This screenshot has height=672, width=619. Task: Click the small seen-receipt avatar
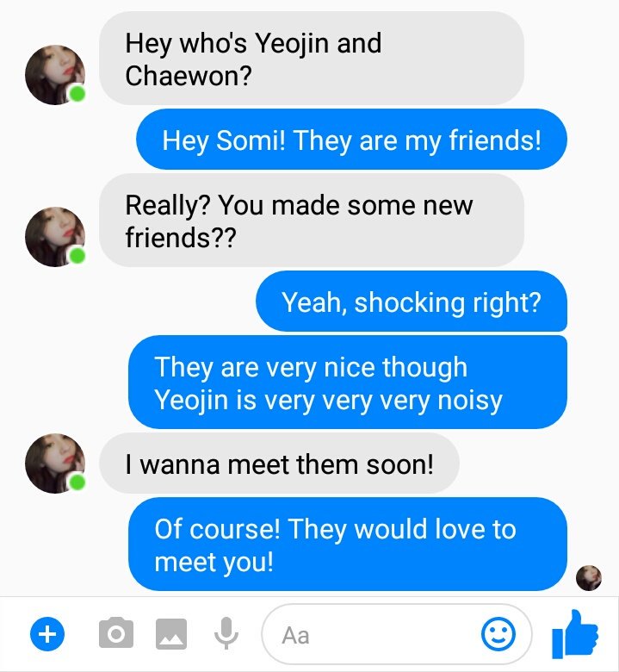click(x=589, y=578)
